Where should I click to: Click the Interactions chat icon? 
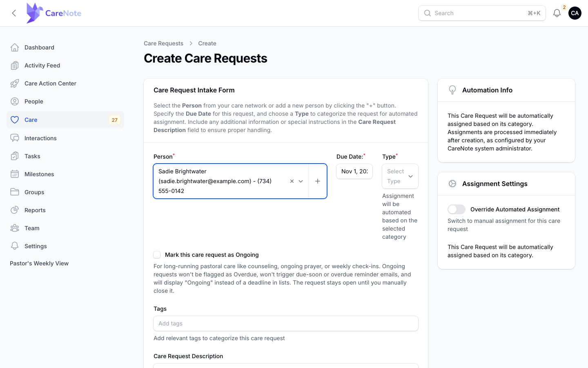[x=15, y=138]
